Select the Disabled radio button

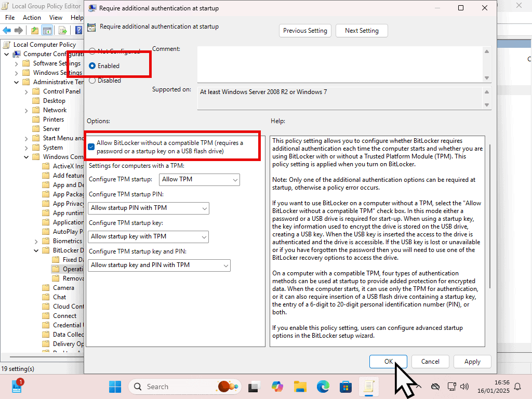click(x=92, y=81)
